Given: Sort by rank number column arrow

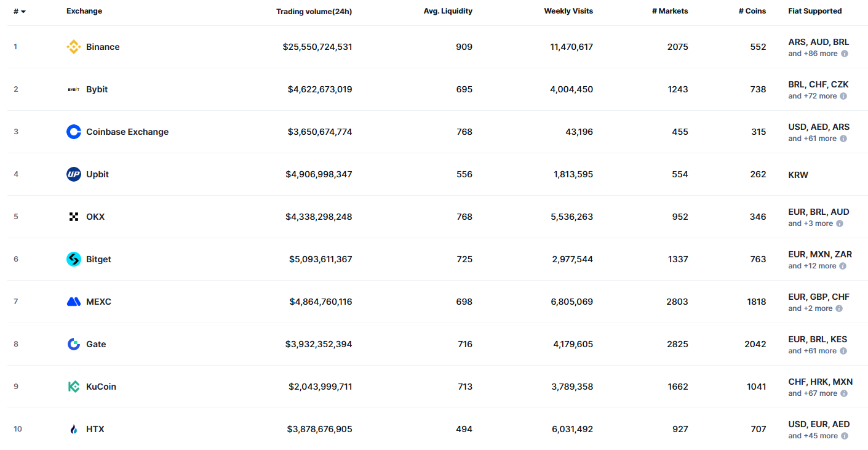Looking at the screenshot, I should 23,12.
